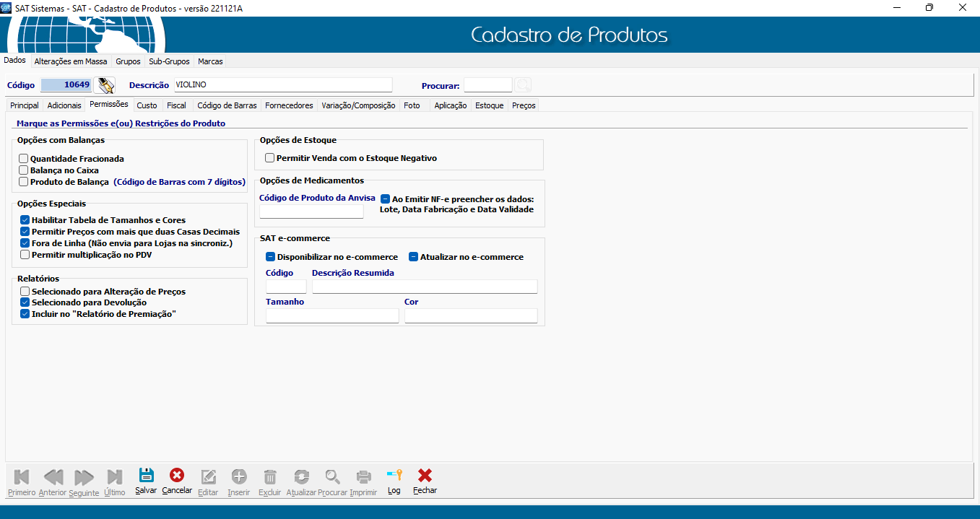Go to the Preços tab
Viewport: 980px width, 519px height.
pos(524,105)
